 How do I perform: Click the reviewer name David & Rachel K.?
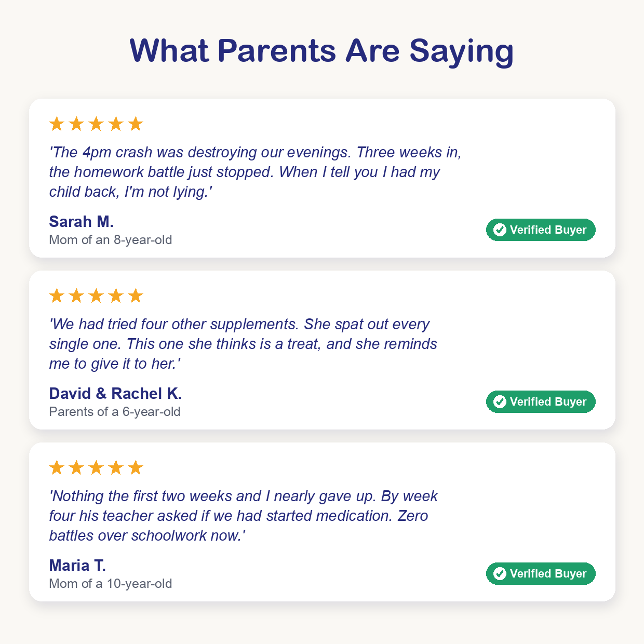click(x=115, y=394)
